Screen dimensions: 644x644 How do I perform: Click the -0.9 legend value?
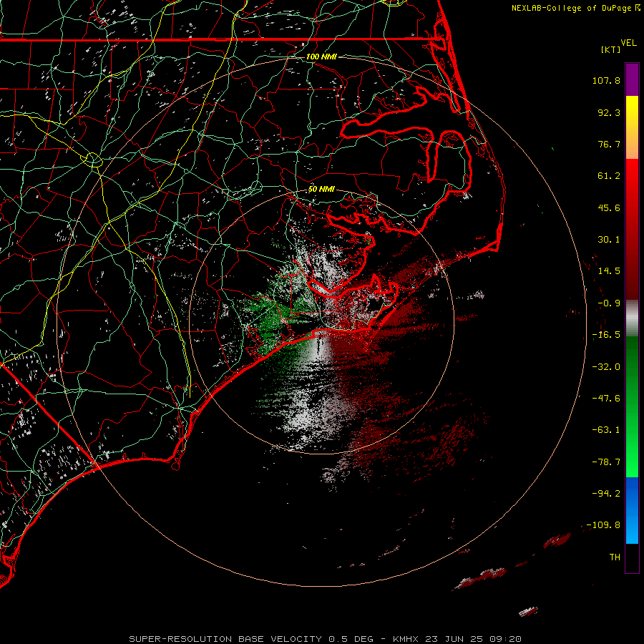click(x=609, y=303)
